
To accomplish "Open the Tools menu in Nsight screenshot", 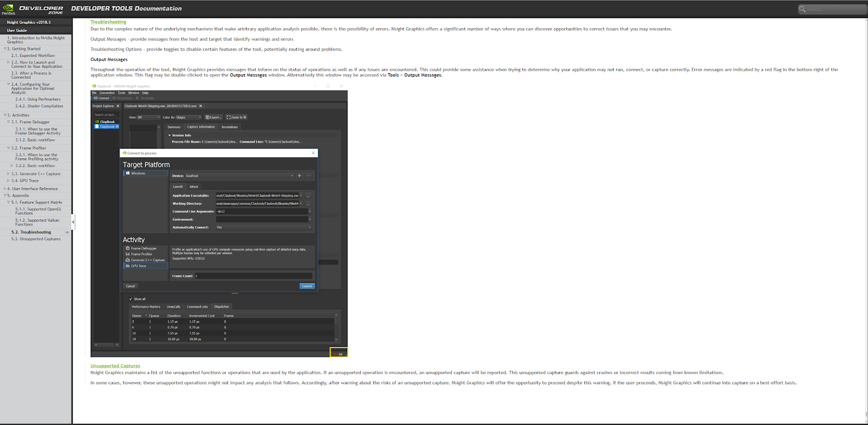I will tap(122, 93).
